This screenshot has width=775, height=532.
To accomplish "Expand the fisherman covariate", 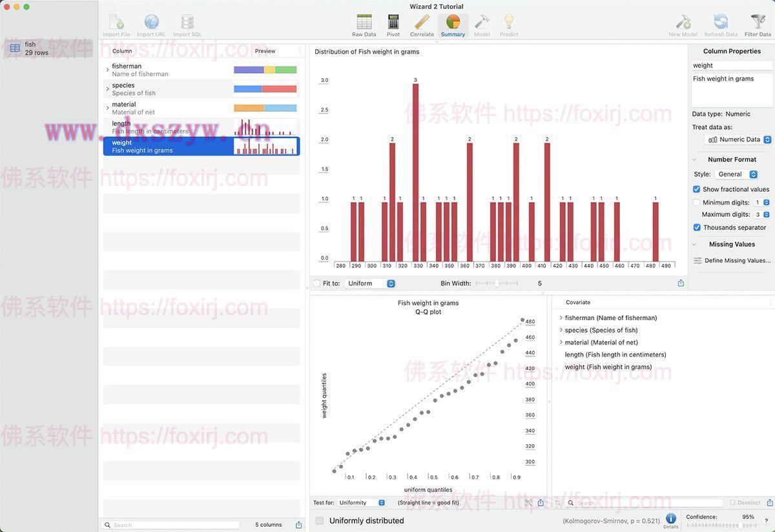I will coord(561,318).
